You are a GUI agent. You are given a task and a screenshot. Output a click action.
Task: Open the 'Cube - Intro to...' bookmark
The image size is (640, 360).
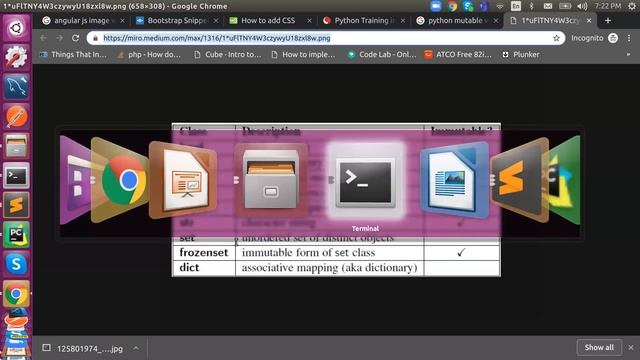click(228, 54)
